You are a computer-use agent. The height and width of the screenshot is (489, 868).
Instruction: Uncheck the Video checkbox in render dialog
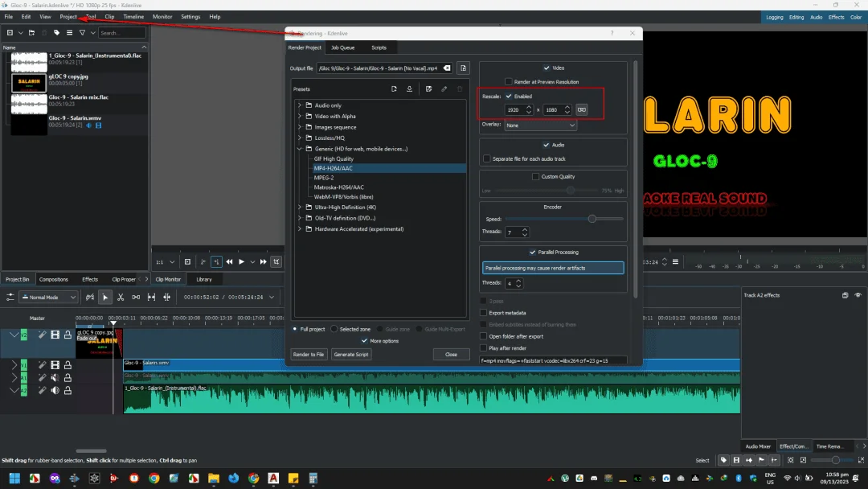(547, 68)
